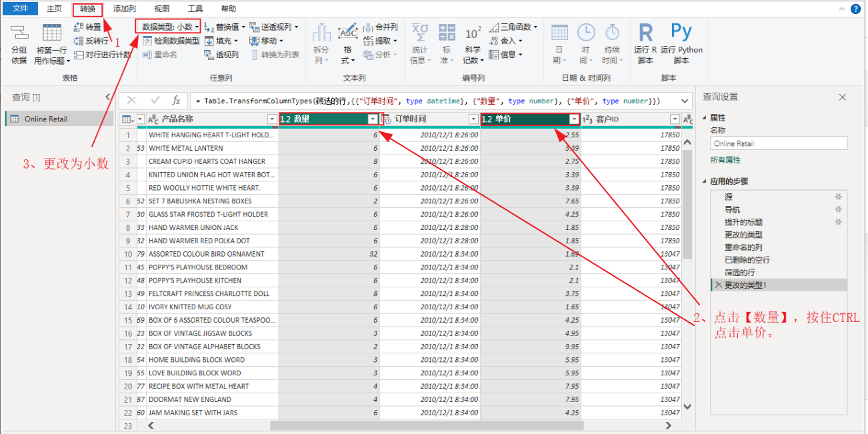Image resolution: width=868 pixels, height=434 pixels.
Task: Click the Scientific (科学记数) icon
Action: tap(473, 33)
